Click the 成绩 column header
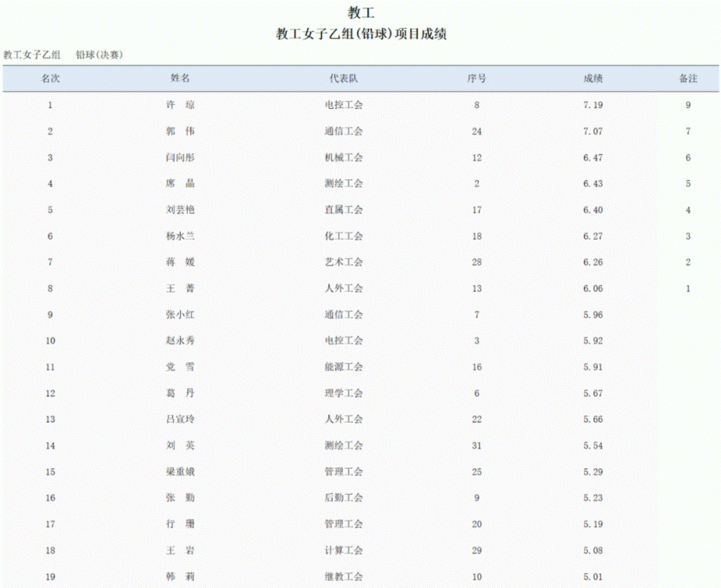This screenshot has height=588, width=721. point(593,79)
